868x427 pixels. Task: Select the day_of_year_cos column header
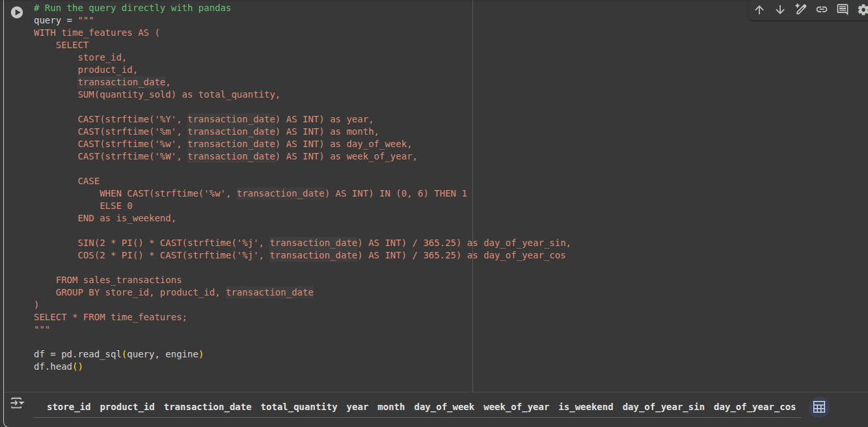pyautogui.click(x=754, y=407)
